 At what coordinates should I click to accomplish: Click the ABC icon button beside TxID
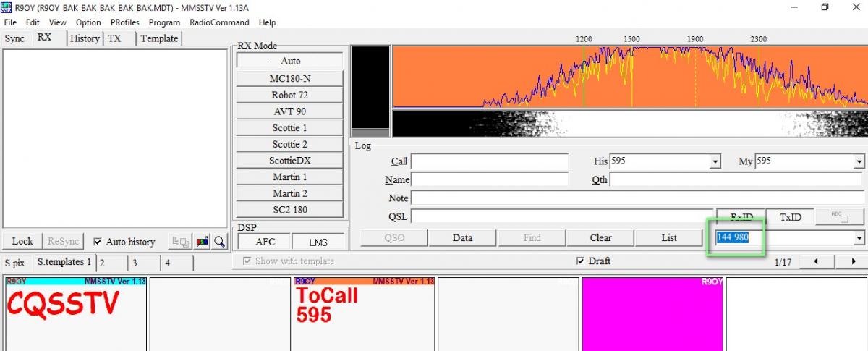[840, 216]
